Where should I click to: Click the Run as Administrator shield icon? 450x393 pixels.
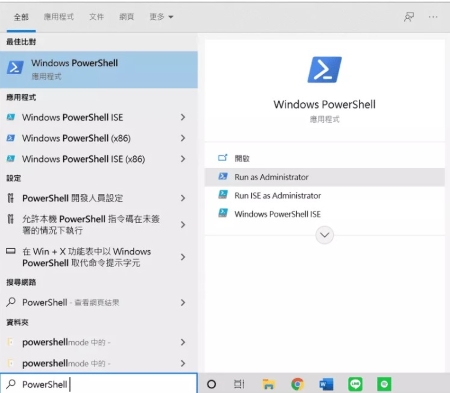tap(223, 176)
